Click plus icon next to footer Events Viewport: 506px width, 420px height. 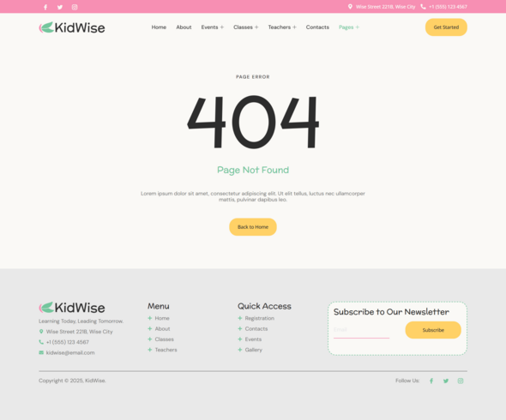[240, 339]
